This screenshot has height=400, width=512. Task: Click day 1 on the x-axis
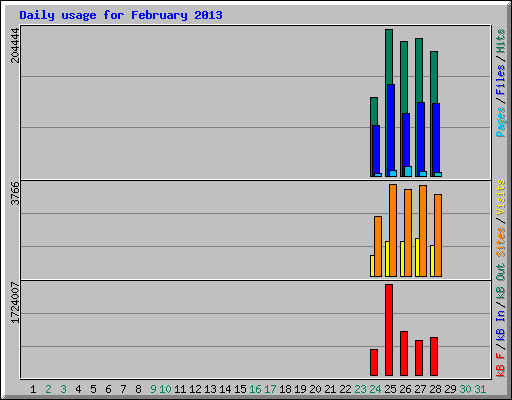(33, 389)
